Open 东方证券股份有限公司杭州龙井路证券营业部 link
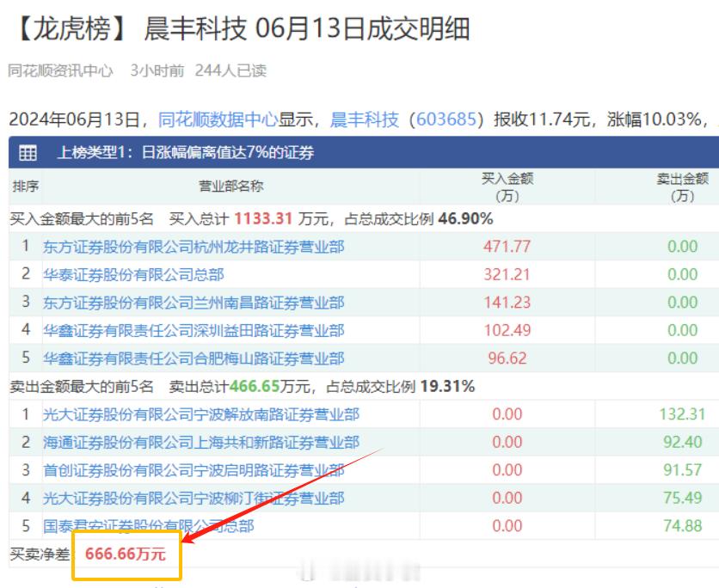 (194, 247)
